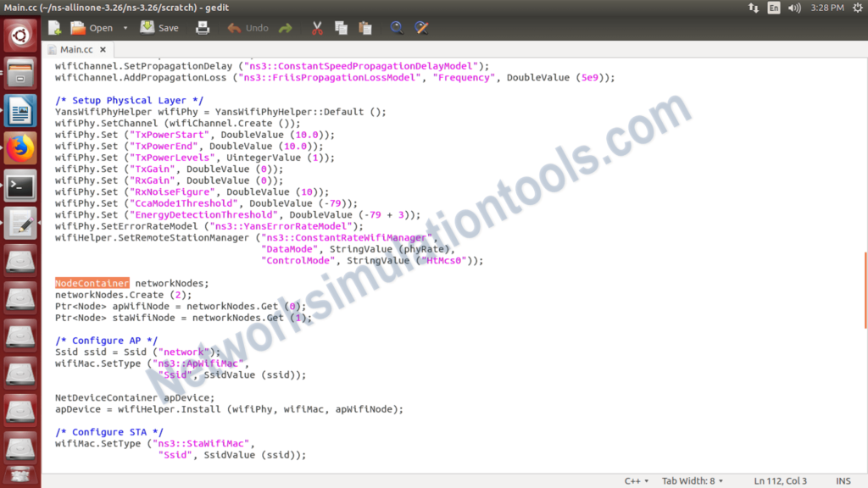Open the Save icon to save Main.cc
This screenshot has height=488, width=868.
tap(147, 27)
